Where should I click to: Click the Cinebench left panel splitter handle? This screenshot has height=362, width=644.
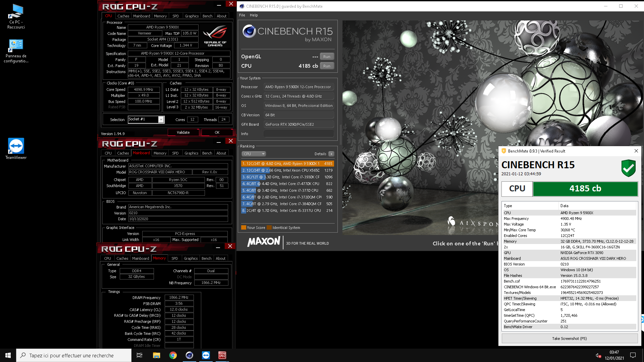click(x=340, y=134)
